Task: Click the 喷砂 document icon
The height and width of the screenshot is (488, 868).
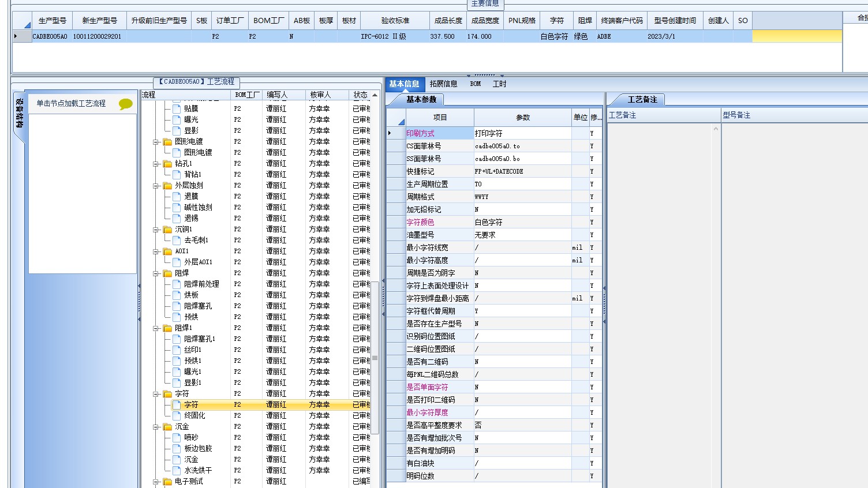Action: tap(177, 437)
